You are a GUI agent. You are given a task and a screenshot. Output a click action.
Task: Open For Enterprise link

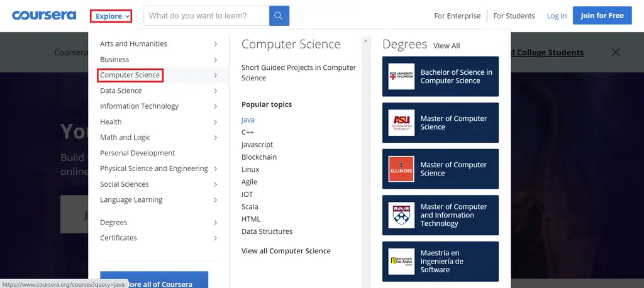pyautogui.click(x=457, y=16)
